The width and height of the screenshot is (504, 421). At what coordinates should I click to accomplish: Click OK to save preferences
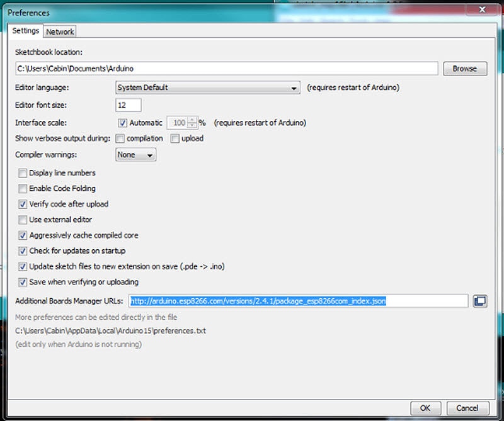(425, 408)
